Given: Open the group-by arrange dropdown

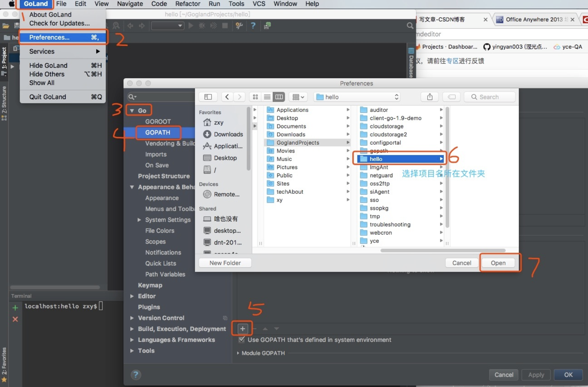Looking at the screenshot, I should [298, 97].
